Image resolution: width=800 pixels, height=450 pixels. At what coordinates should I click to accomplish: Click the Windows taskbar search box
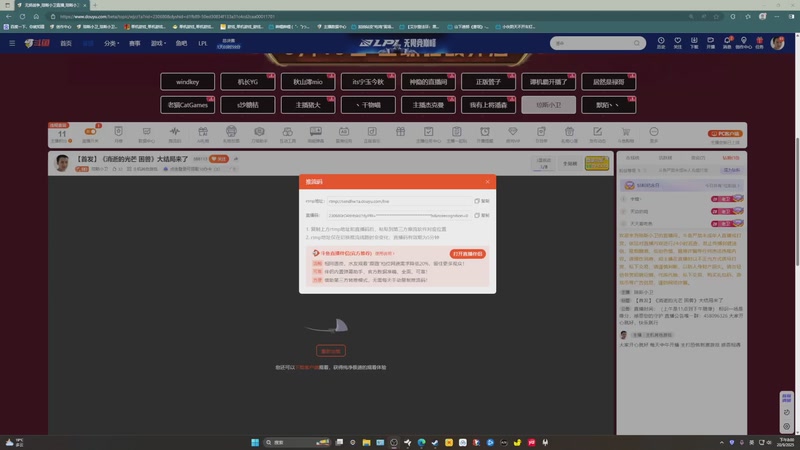point(297,442)
